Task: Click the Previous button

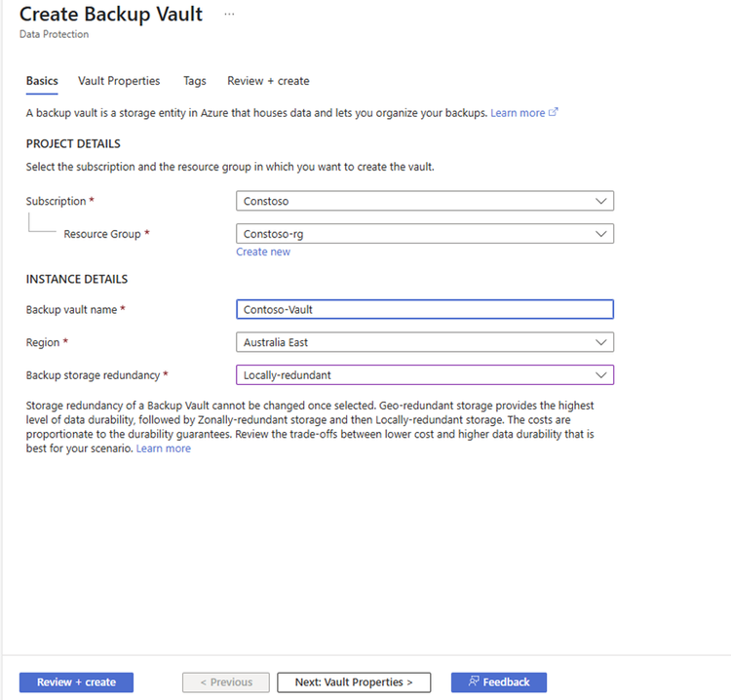Action: tap(226, 682)
